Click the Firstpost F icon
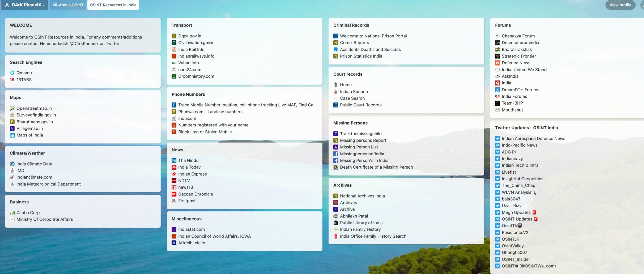This screenshot has height=274, width=644. tap(174, 201)
